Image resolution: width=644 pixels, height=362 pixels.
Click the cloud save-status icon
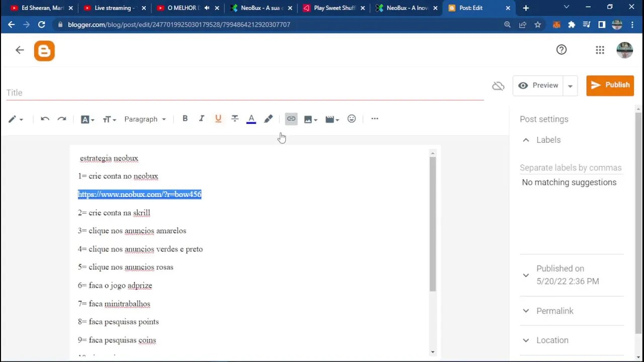pos(498,86)
